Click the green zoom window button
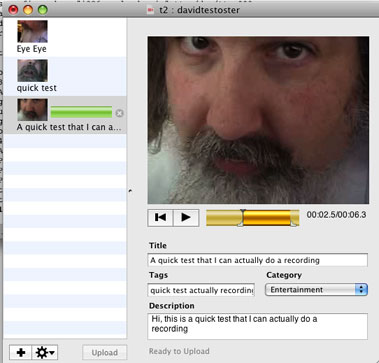 [42, 10]
